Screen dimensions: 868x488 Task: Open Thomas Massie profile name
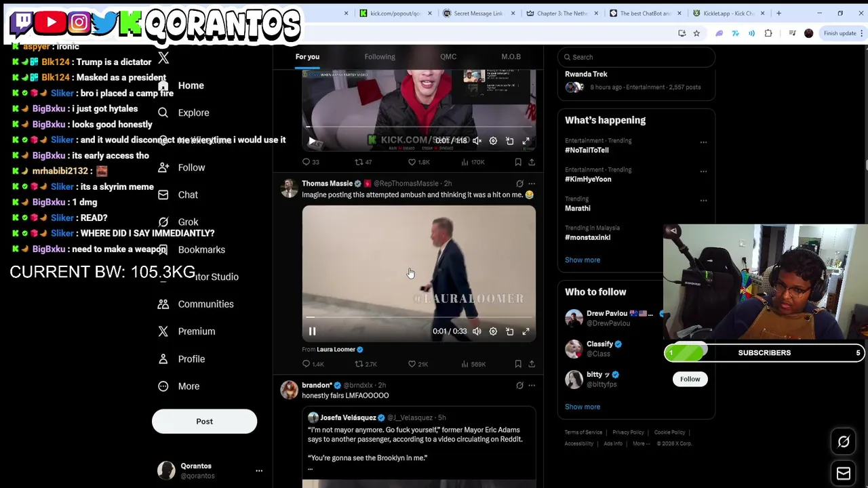[x=327, y=184]
